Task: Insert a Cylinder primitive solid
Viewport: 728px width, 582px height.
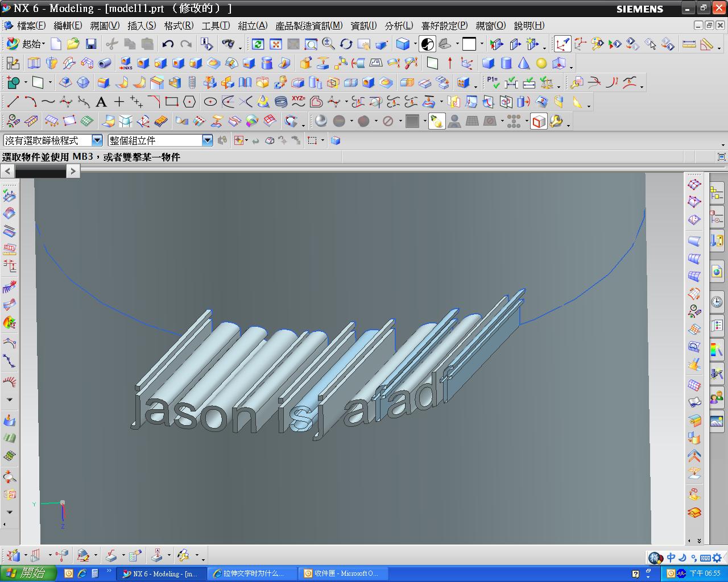Action: pyautogui.click(x=506, y=63)
